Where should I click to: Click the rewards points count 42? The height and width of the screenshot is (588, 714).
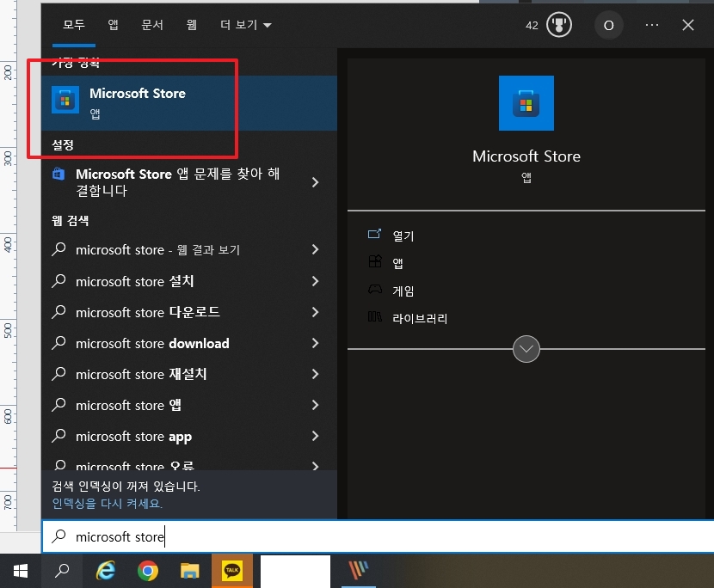[532, 26]
